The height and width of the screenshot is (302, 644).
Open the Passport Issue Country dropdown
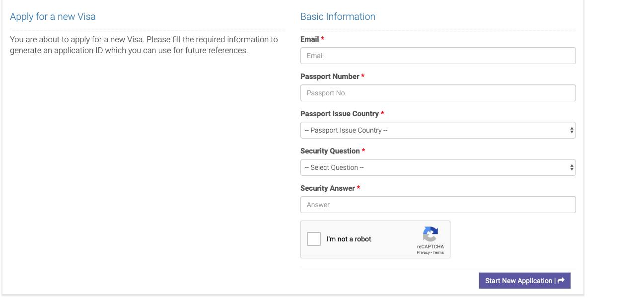click(x=437, y=130)
